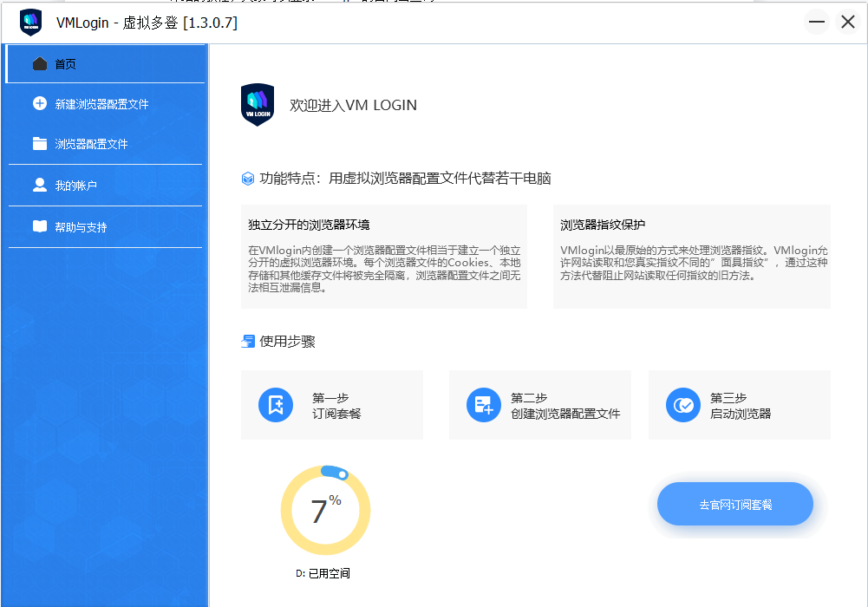Click the 第一步 订阅套餐 bookmark icon
Screen dimensions: 868x607
[x=276, y=404]
